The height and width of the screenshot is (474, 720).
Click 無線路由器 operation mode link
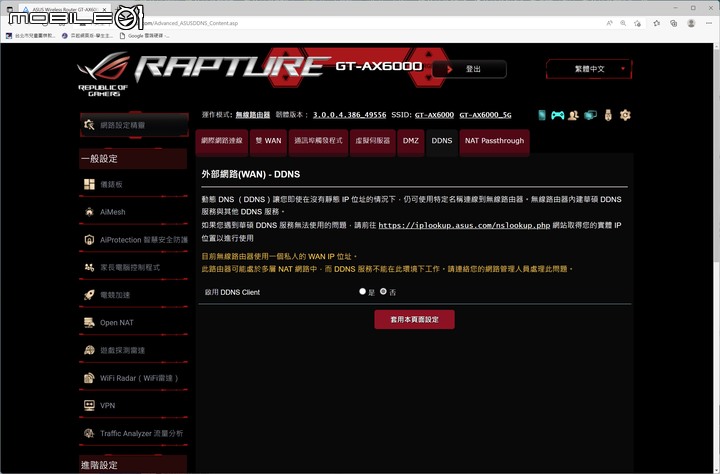(253, 115)
